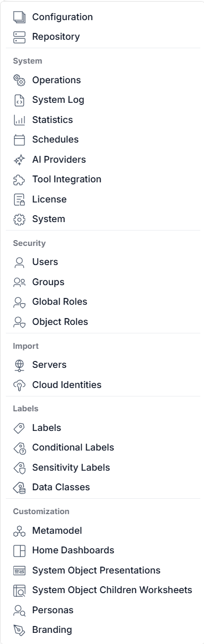Click the System Log document icon
The width and height of the screenshot is (204, 644).
pyautogui.click(x=19, y=100)
